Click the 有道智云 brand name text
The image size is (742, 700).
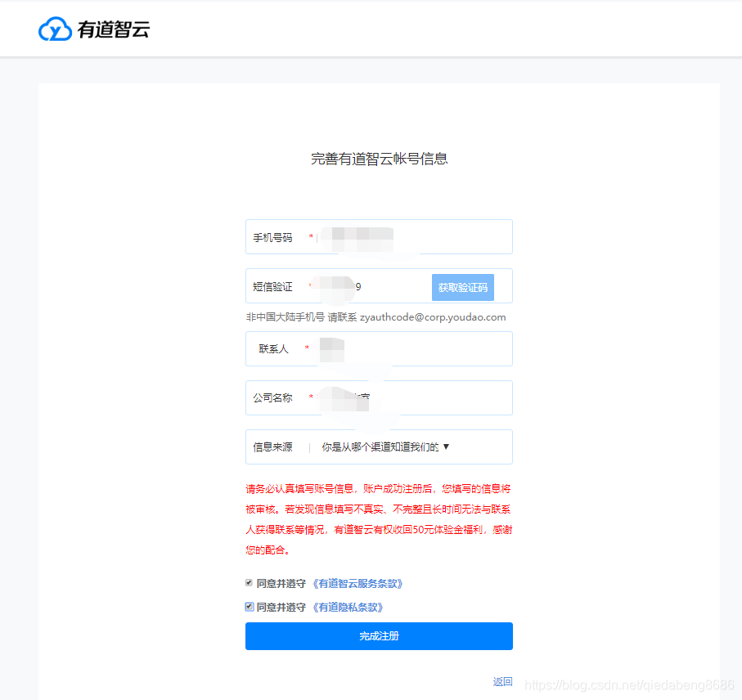114,29
